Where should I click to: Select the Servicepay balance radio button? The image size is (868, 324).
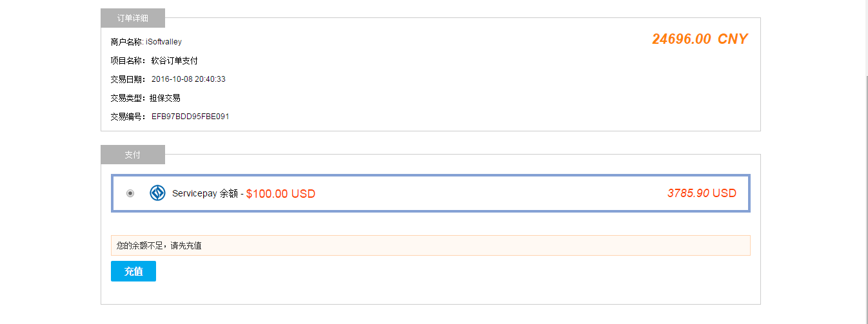(130, 193)
